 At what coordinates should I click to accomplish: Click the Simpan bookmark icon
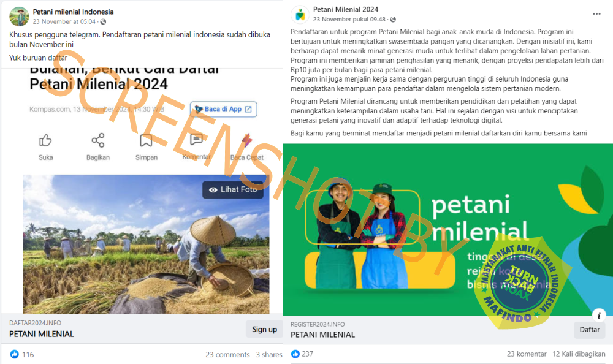146,140
